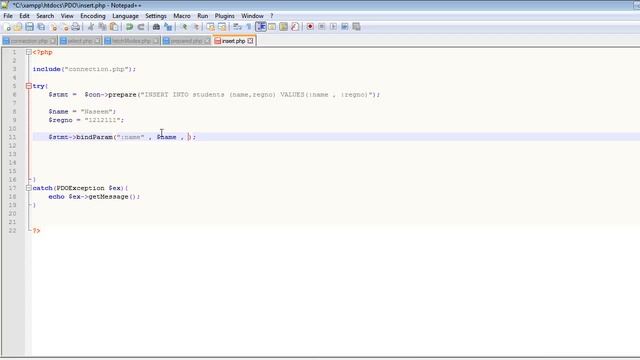Viewport: 640px width, 360px height.
Task: Toggle synchronized vertical scrolling icon
Action: pos(210,27)
